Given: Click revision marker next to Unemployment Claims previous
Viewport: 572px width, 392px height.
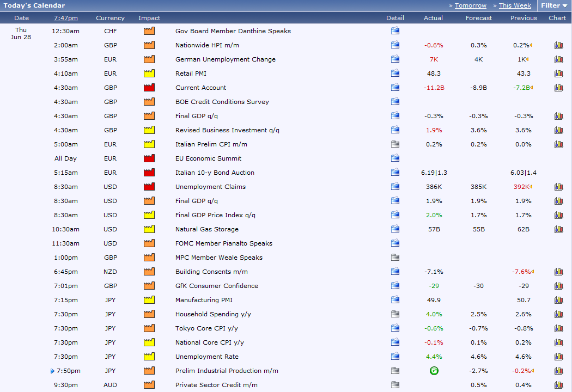Looking at the screenshot, I should [531, 187].
